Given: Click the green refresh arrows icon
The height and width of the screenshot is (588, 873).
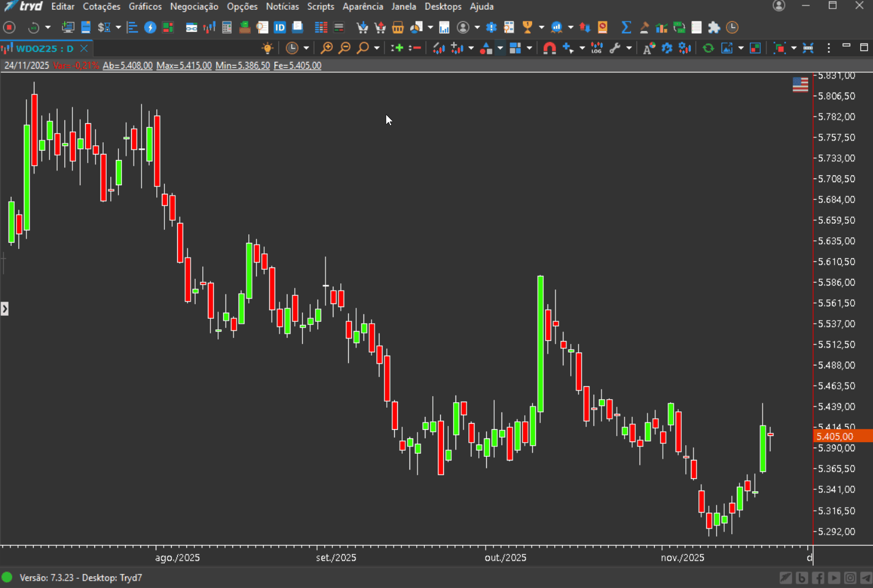Looking at the screenshot, I should coord(708,48).
